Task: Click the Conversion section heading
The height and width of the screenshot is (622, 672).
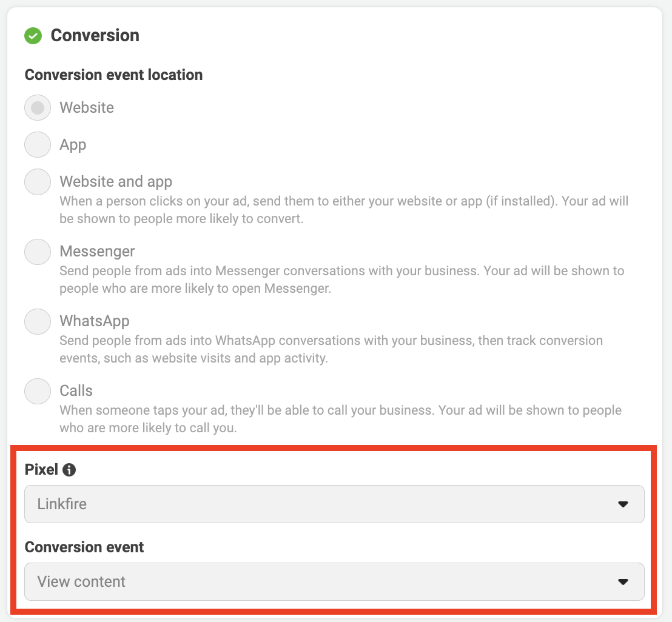Action: 95,36
